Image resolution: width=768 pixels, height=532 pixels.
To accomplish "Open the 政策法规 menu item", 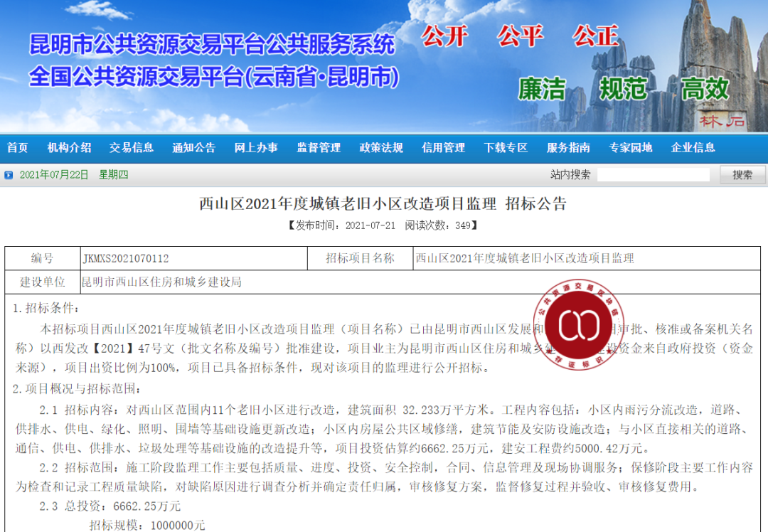I will (381, 147).
